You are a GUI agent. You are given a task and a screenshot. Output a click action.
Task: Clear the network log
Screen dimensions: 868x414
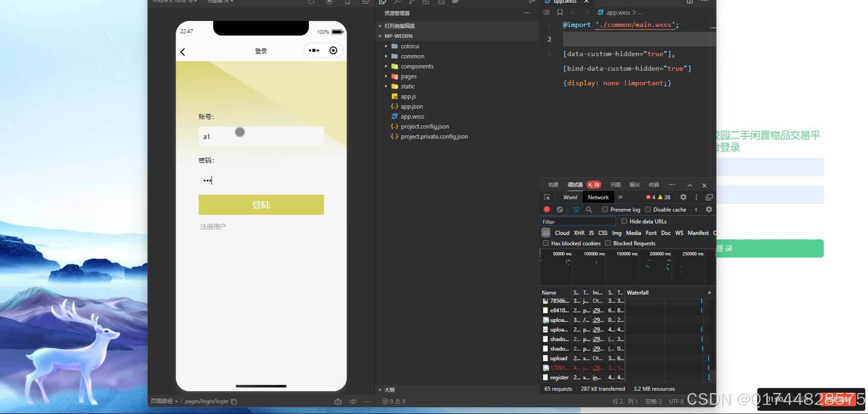pos(560,209)
